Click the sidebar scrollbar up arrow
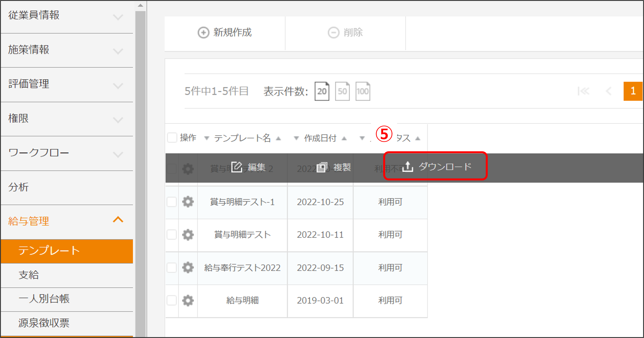The height and width of the screenshot is (338, 644). coord(140,5)
